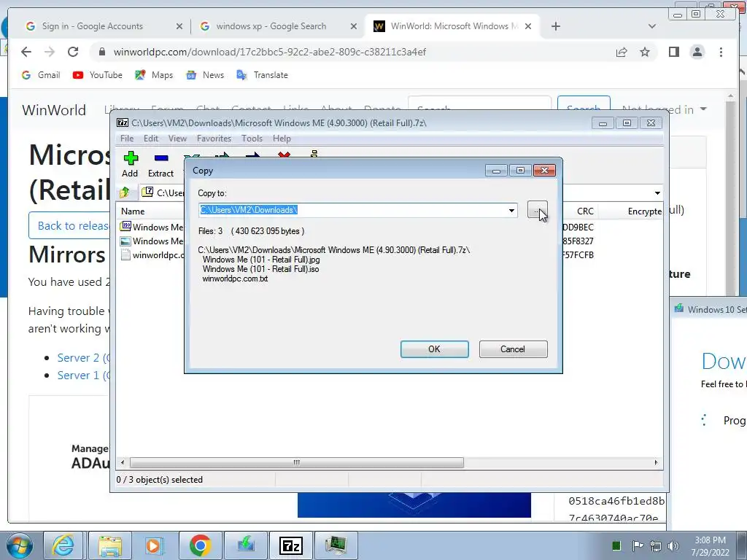The image size is (747, 560).
Task: Open the Tools menu in 7-Zip
Action: click(x=252, y=139)
